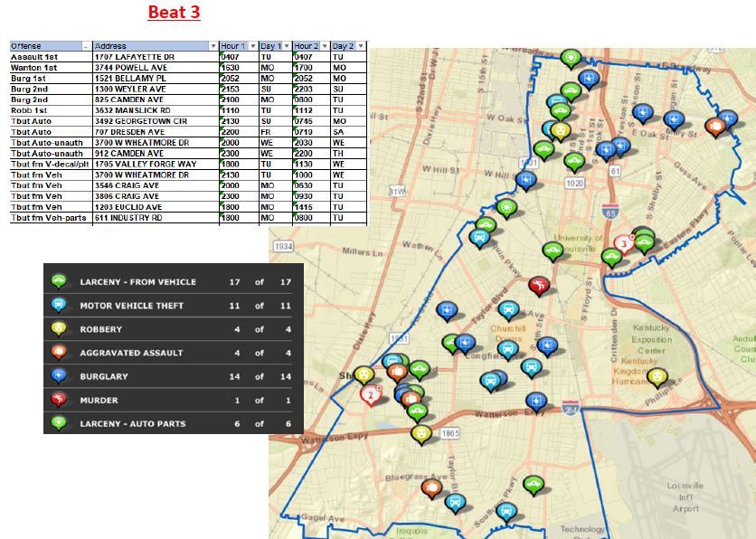Open the Offense column filter dropdown

[x=87, y=46]
